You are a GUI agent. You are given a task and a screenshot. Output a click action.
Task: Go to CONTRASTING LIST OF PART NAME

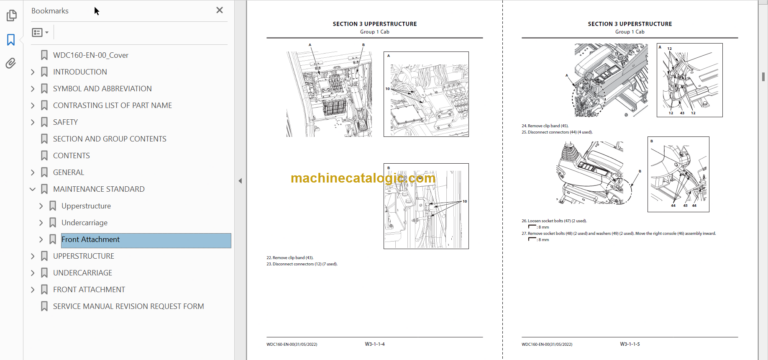pyautogui.click(x=112, y=105)
